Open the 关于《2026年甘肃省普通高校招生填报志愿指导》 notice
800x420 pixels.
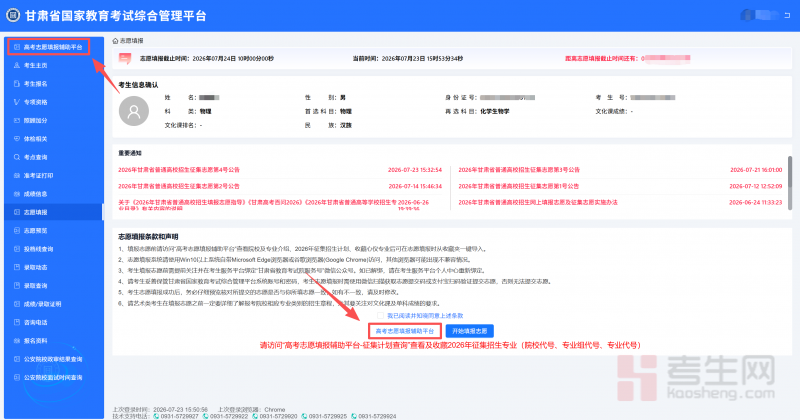(257, 204)
